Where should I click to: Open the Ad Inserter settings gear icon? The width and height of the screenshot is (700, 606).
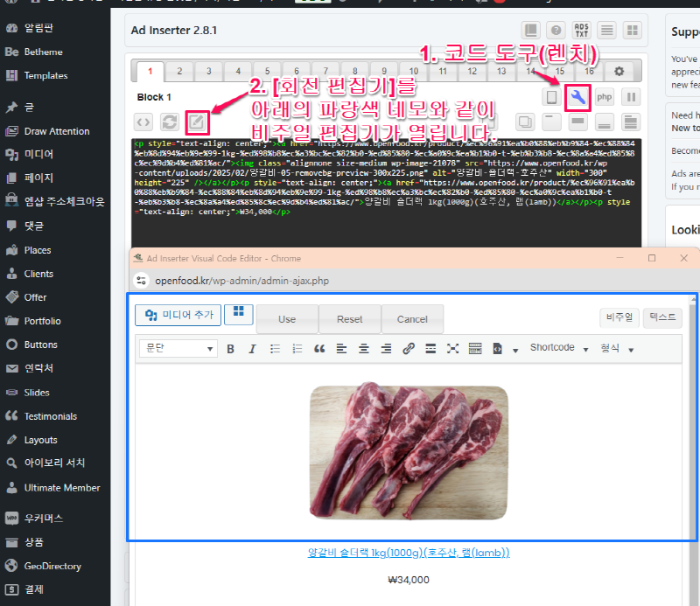point(619,70)
